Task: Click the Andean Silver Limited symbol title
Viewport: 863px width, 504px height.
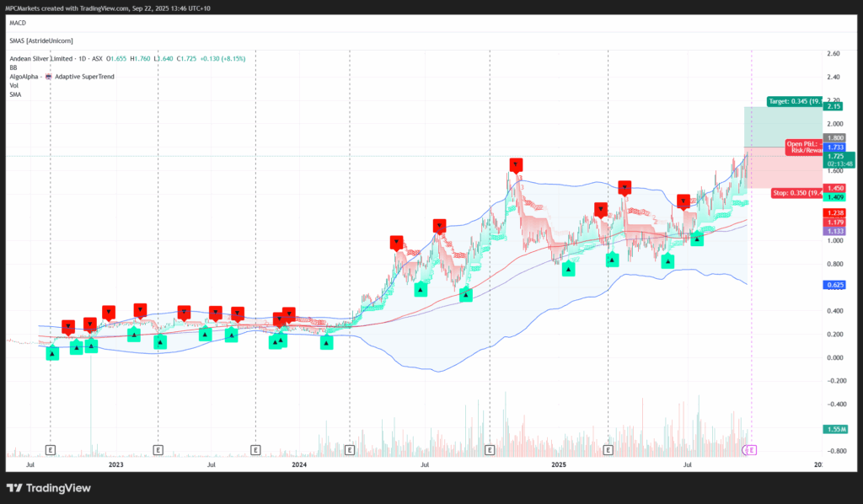Action: point(41,58)
